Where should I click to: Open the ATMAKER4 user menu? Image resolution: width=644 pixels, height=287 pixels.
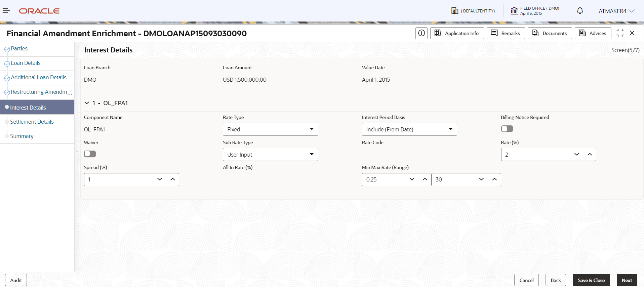coord(616,11)
